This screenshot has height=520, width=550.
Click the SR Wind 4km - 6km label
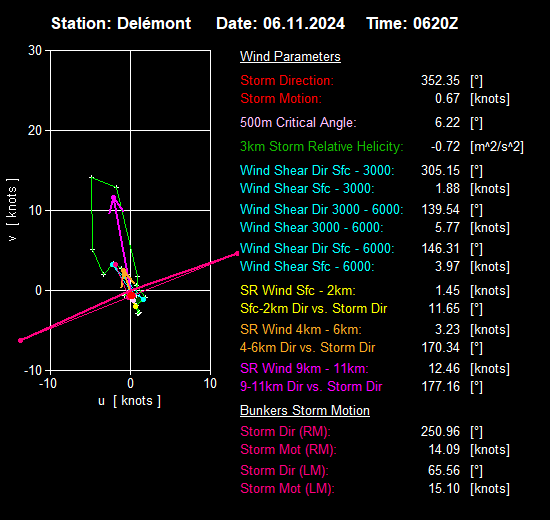coord(301,329)
